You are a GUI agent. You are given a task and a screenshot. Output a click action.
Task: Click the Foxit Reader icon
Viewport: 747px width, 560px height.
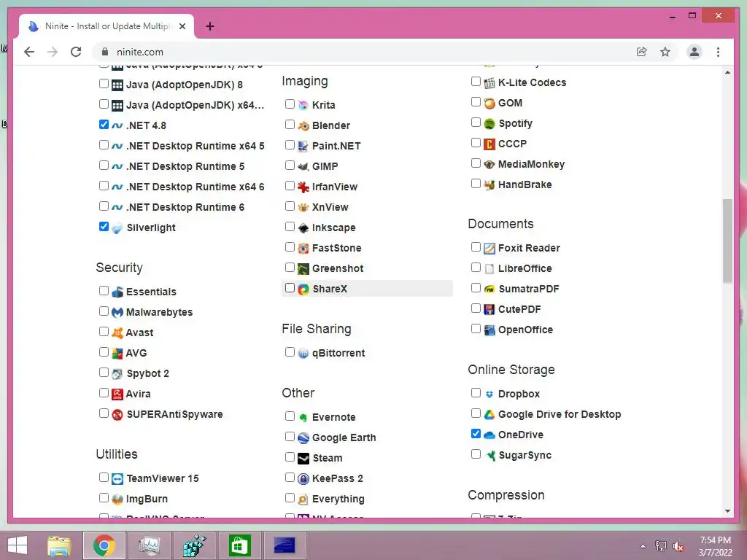(489, 248)
